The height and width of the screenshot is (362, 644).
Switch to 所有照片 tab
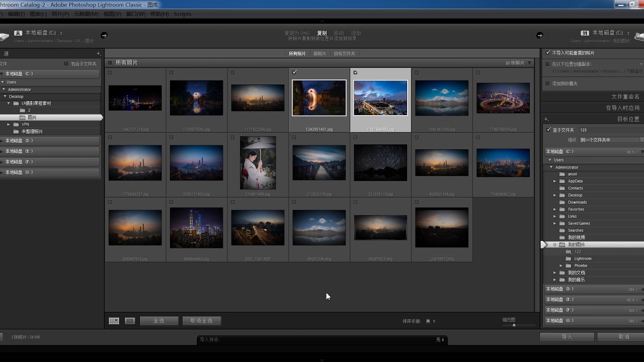coord(297,54)
